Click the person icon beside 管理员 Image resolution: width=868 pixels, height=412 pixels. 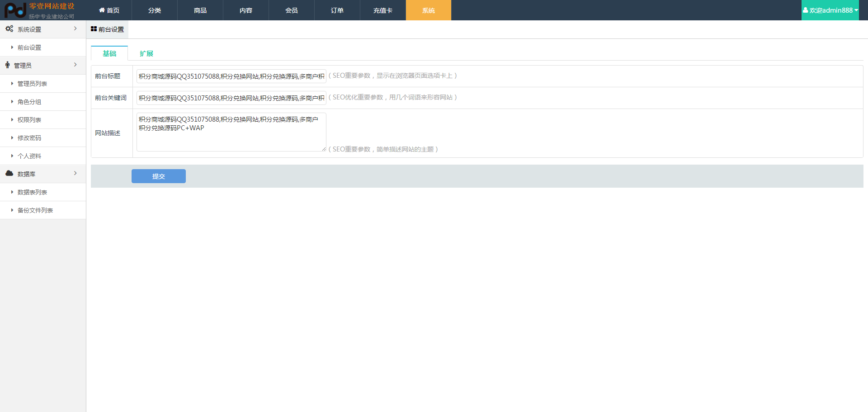click(7, 65)
